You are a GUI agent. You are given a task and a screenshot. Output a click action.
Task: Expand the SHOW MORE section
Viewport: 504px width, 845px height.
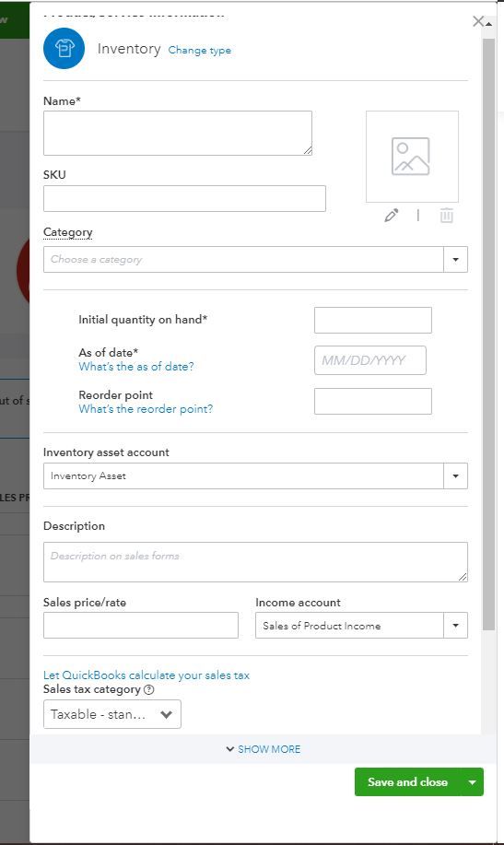click(264, 749)
